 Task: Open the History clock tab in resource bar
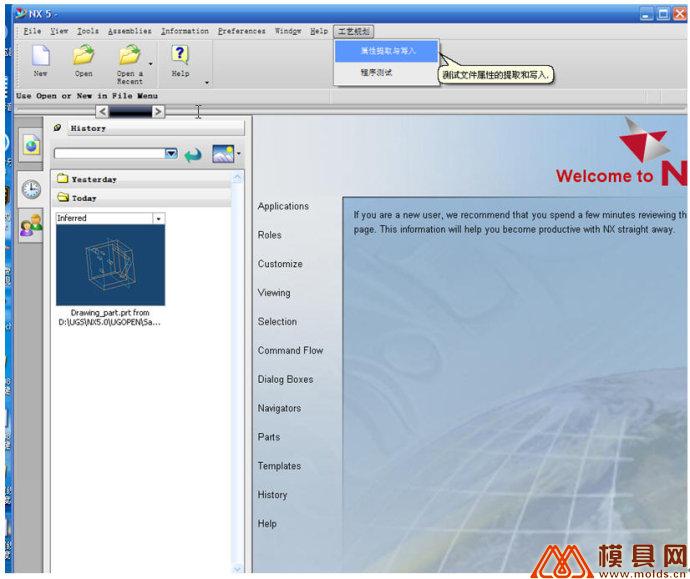point(31,190)
